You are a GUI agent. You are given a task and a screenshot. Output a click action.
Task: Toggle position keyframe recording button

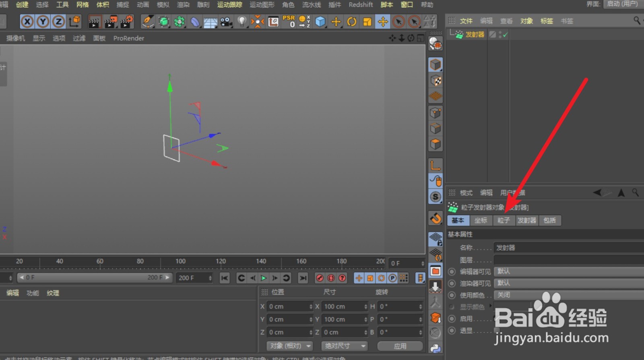coord(359,278)
